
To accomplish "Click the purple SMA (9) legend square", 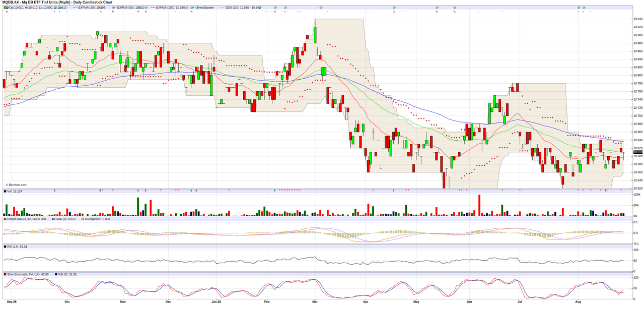I will tap(53, 219).
